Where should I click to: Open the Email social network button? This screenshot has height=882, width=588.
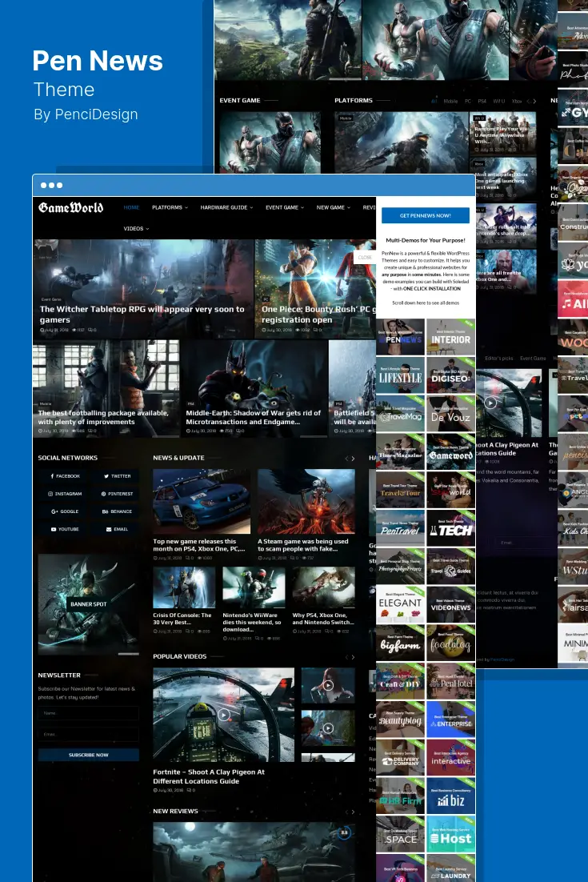pyautogui.click(x=117, y=529)
